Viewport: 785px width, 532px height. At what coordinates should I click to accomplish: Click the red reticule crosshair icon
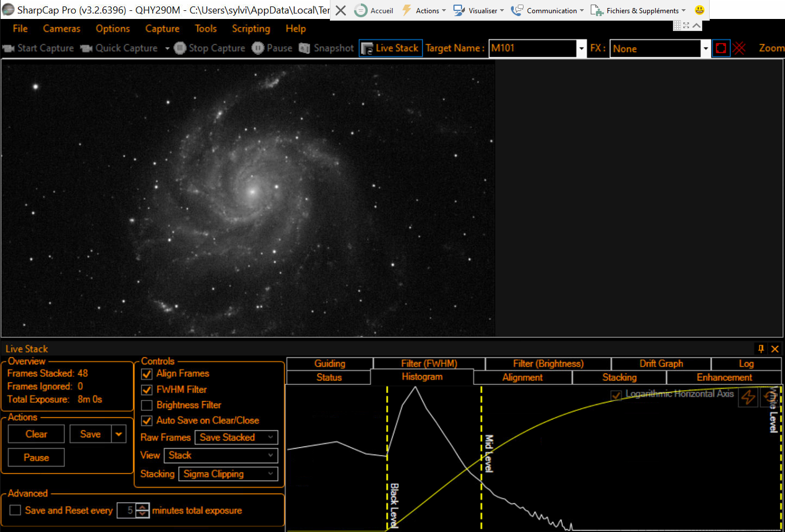[x=739, y=48]
